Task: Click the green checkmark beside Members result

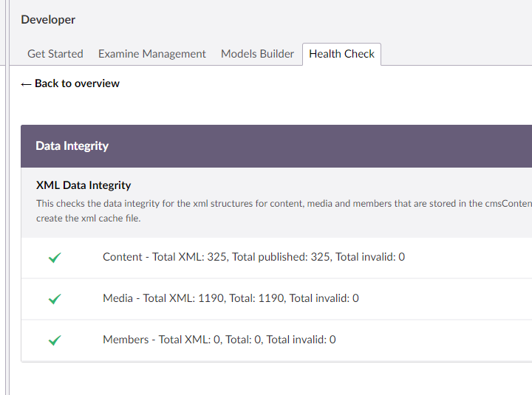Action: 55,340
